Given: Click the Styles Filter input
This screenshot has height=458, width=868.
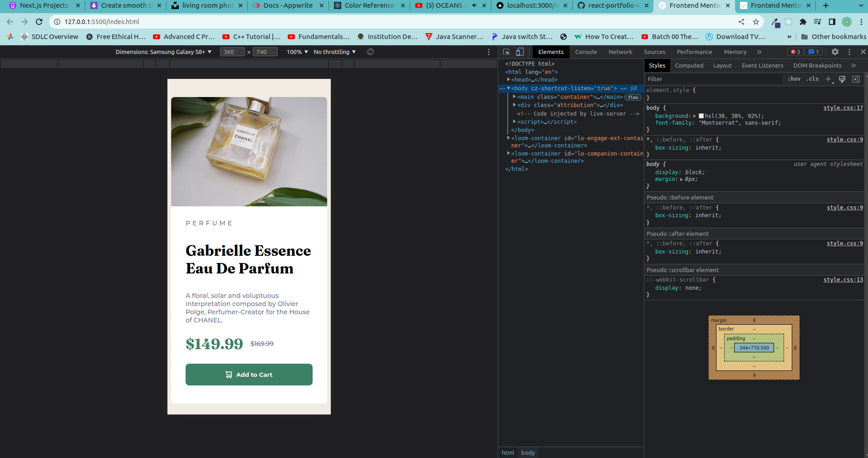Looking at the screenshot, I should pyautogui.click(x=714, y=79).
